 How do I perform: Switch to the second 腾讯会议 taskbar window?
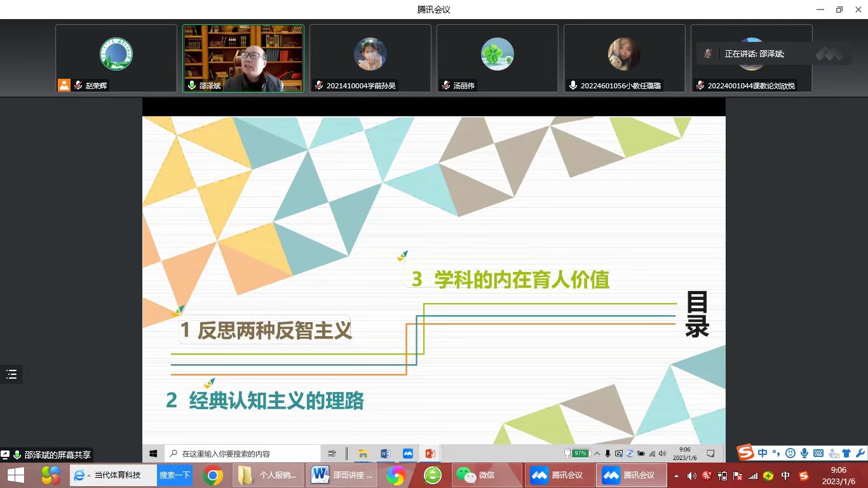click(630, 475)
